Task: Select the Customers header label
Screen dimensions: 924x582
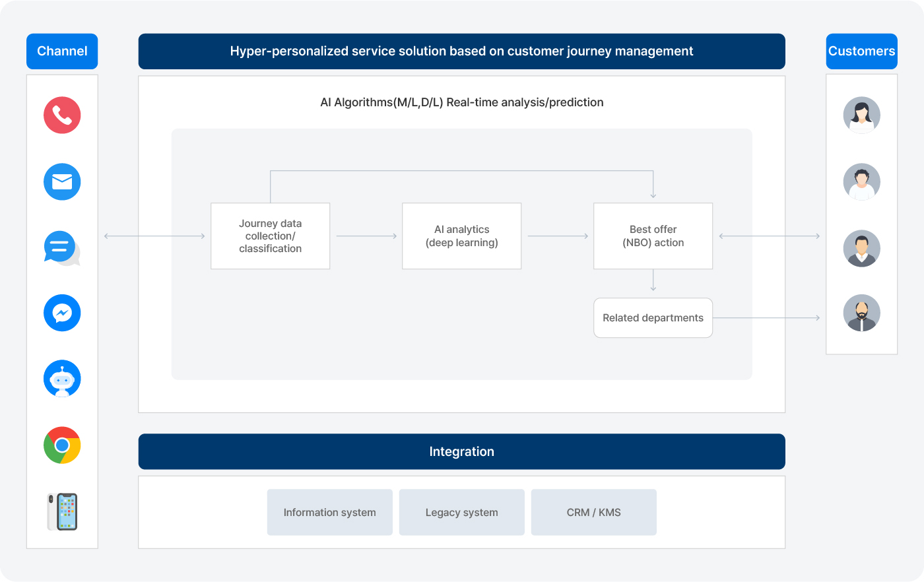Action: point(861,51)
